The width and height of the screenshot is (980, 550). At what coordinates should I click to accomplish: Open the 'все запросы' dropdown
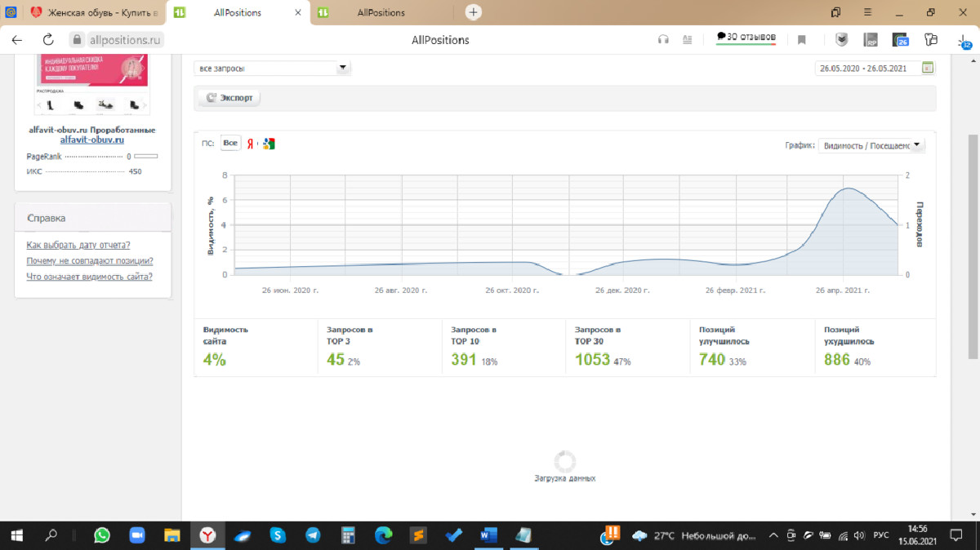pos(273,69)
